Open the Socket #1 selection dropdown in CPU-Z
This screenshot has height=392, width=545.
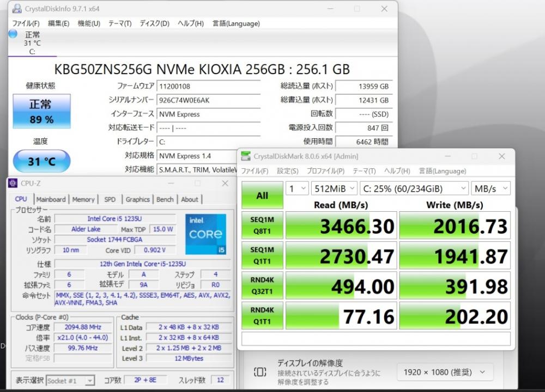point(70,381)
